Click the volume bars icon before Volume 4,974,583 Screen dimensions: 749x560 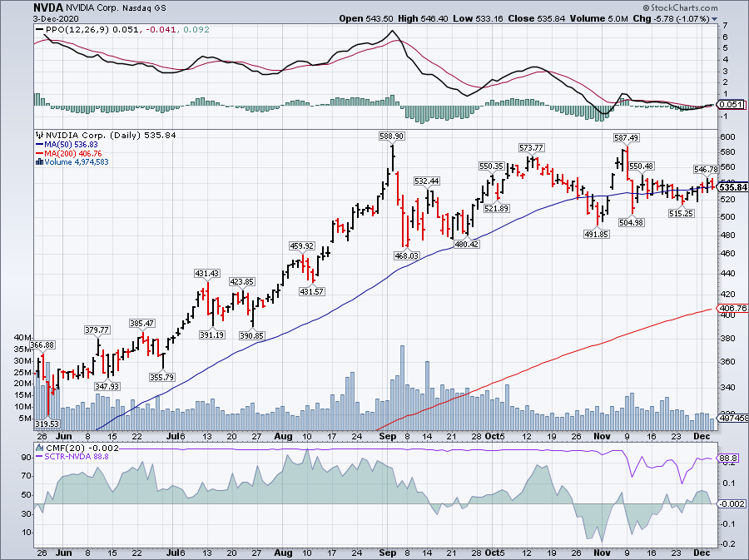coord(40,162)
